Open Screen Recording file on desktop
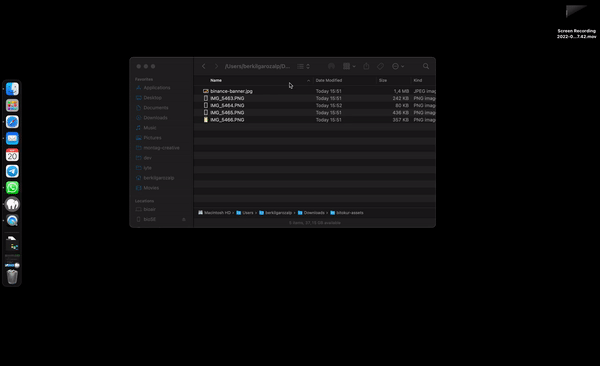This screenshot has width=600, height=366. click(x=576, y=22)
